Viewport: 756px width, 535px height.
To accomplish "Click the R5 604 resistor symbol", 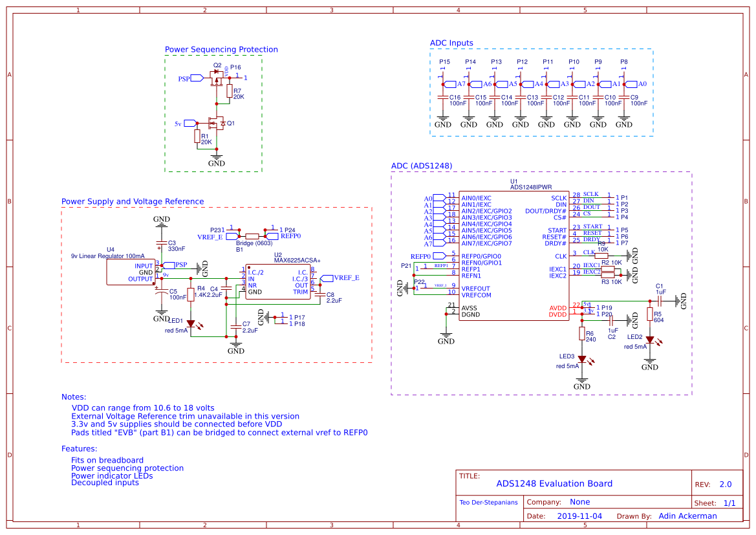I will (x=650, y=314).
